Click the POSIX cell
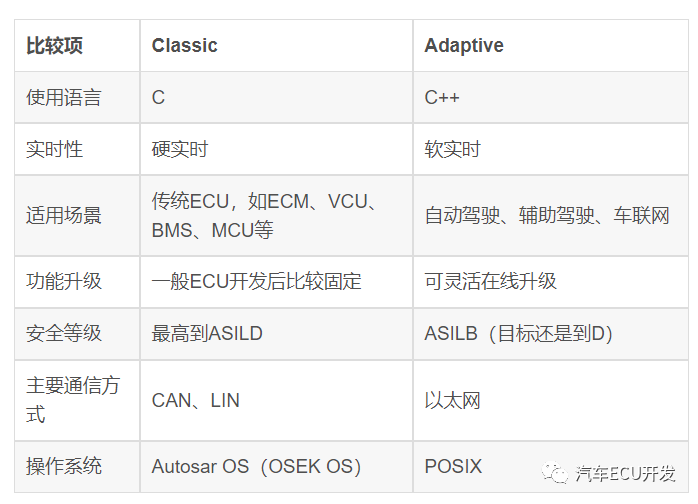The height and width of the screenshot is (504, 698). coord(551,467)
